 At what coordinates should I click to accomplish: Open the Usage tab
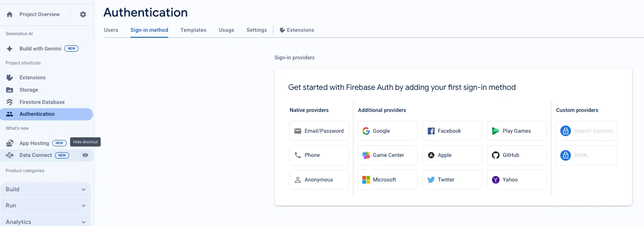[x=226, y=30]
